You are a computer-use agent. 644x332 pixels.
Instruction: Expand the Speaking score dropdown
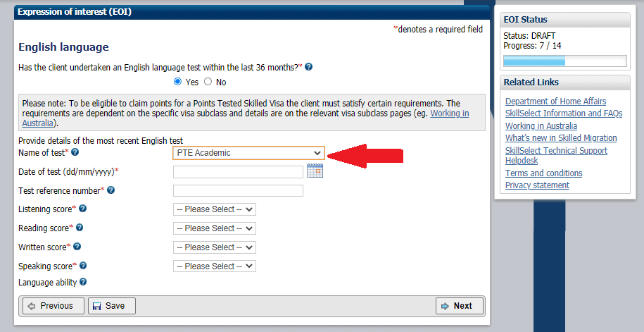point(214,266)
